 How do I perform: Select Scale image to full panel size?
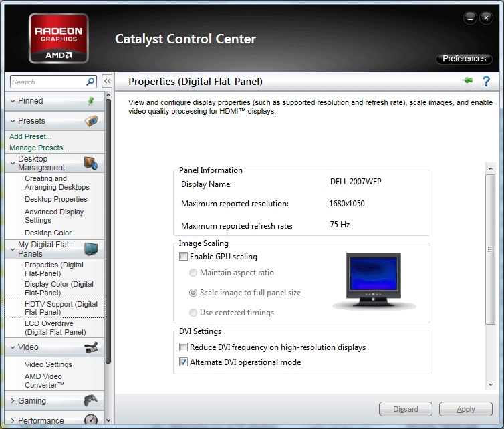(x=193, y=293)
